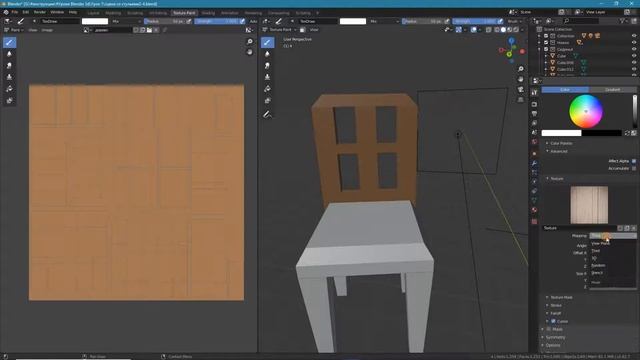Open the Render menu
This screenshot has width=640, height=360.
40,12
